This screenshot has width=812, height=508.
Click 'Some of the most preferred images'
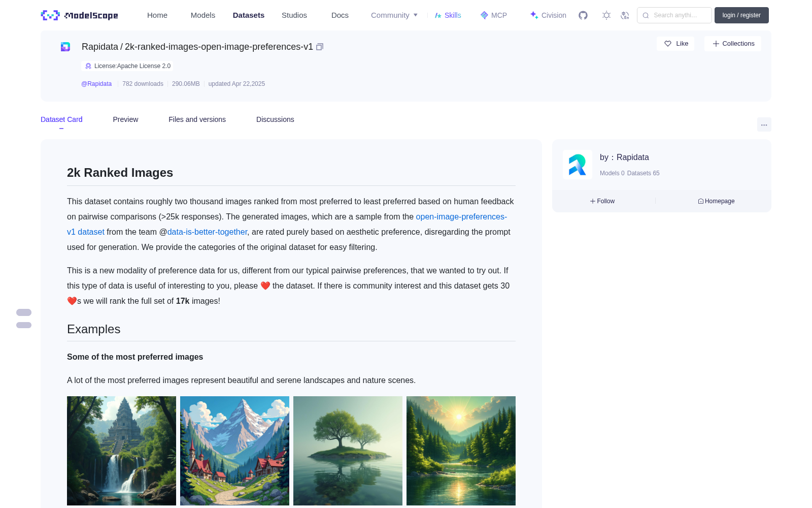(135, 357)
